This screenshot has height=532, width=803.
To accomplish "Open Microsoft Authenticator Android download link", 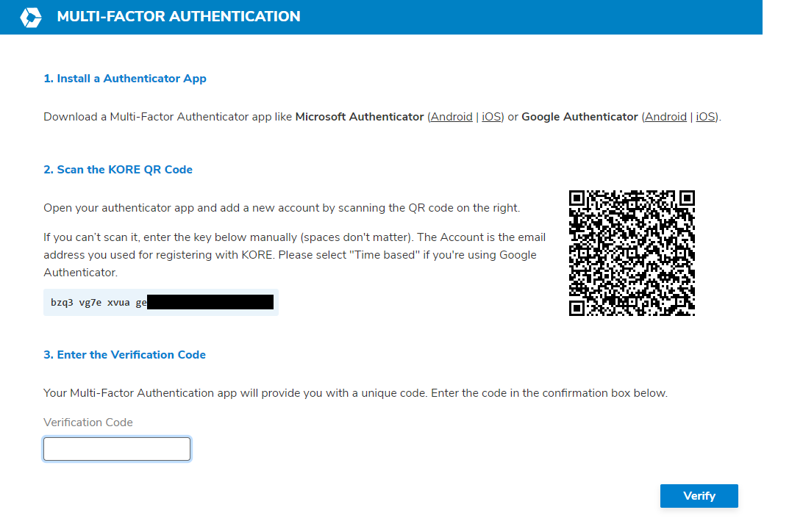I will (452, 117).
